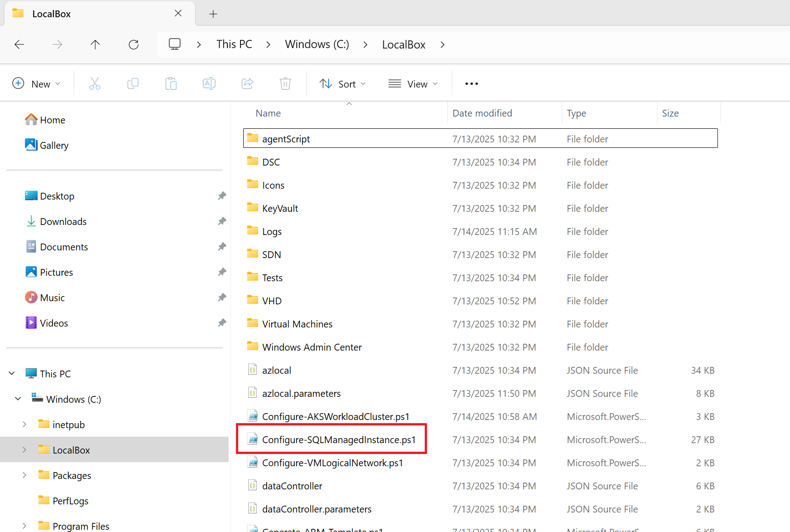Select dataController JSON file icon
Screen dimensions: 790x532
pos(253,485)
